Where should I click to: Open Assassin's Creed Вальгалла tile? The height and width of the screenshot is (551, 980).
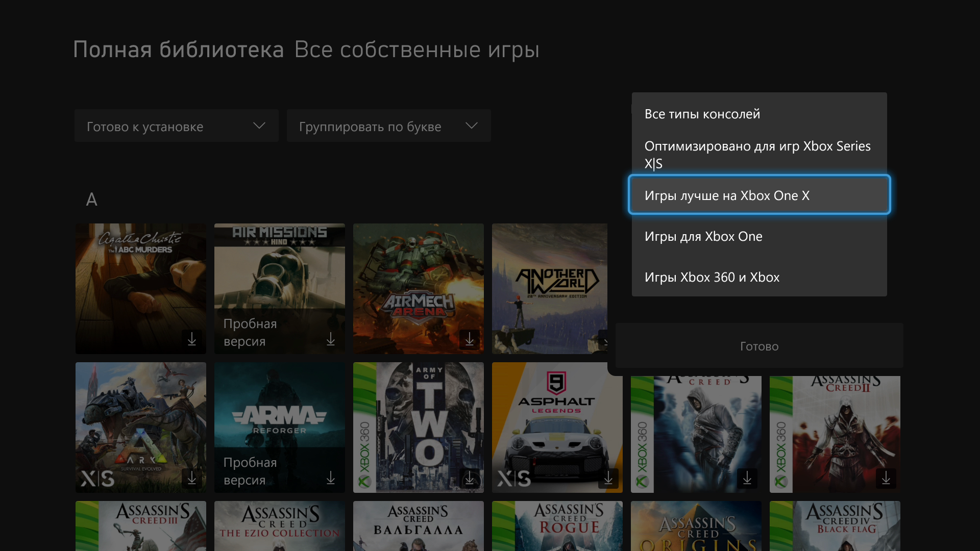[418, 525]
